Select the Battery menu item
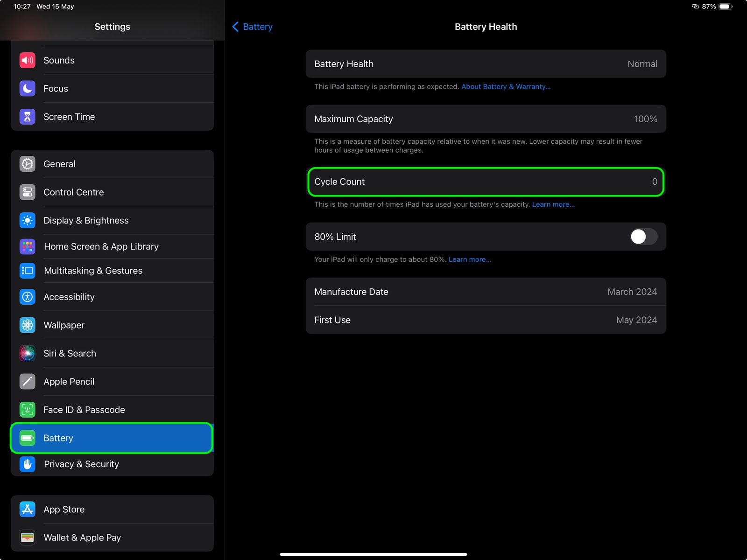 coord(58,438)
